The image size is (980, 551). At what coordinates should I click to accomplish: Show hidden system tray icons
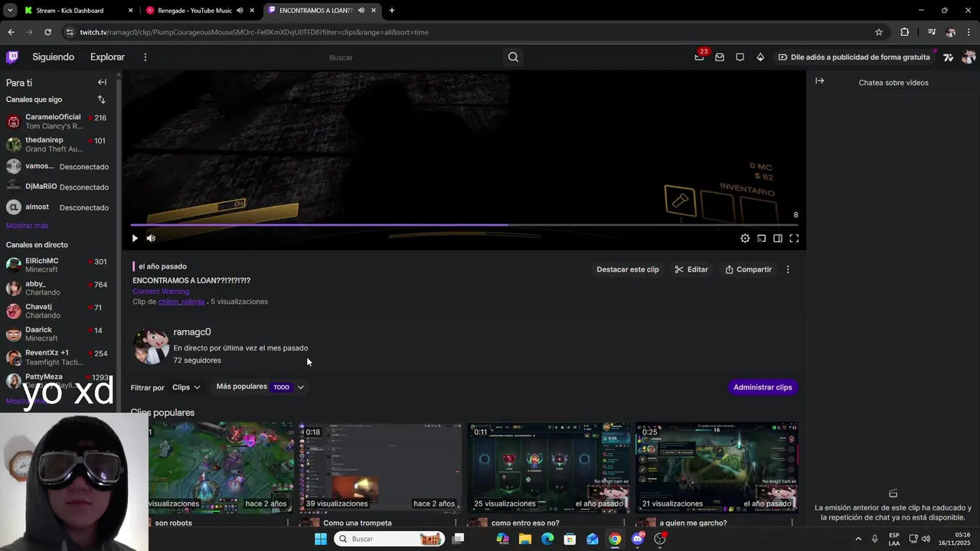858,539
